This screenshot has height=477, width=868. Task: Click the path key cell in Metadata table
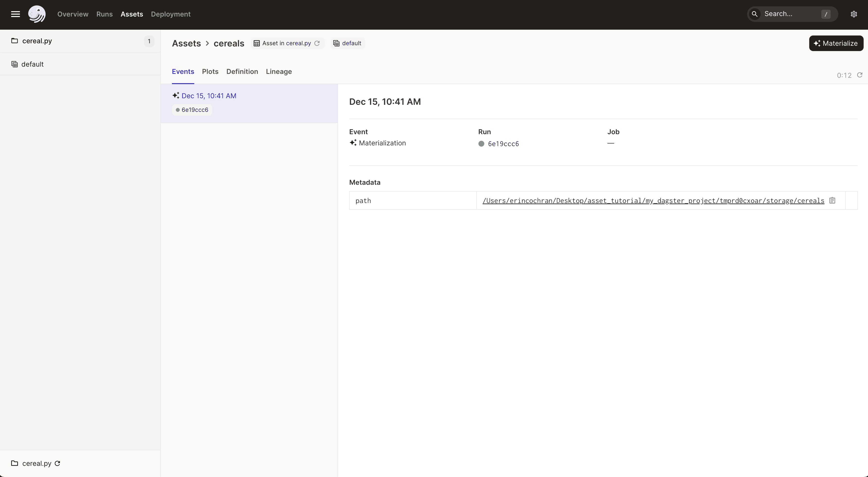coord(413,200)
